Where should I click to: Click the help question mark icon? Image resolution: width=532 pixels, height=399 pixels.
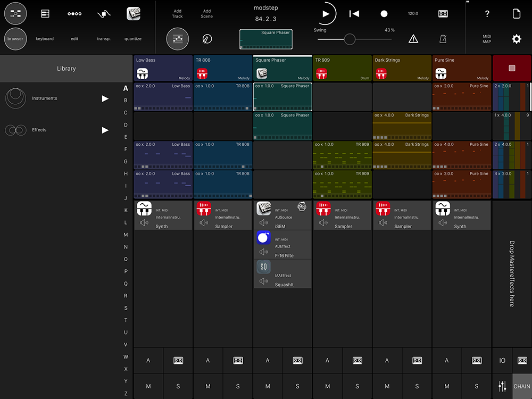click(x=487, y=14)
